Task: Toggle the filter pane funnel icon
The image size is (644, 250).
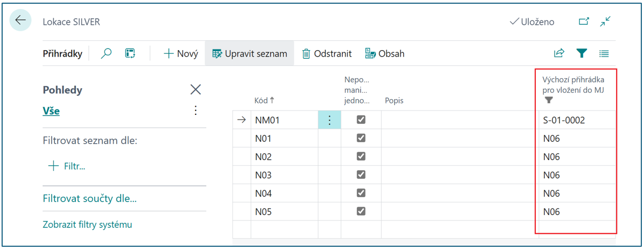Action: click(581, 53)
